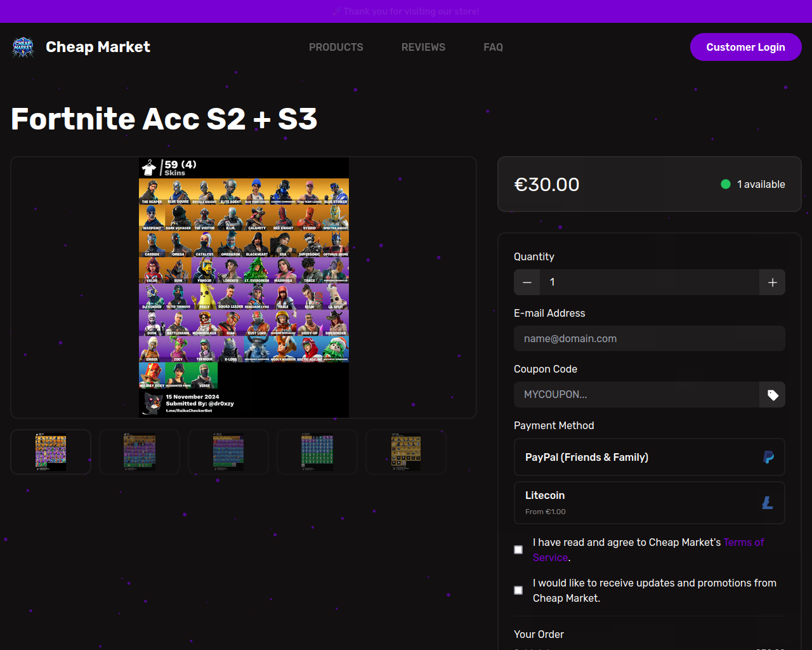Click the quantity value field
Image resolution: width=812 pixels, height=650 pixels.
click(650, 282)
